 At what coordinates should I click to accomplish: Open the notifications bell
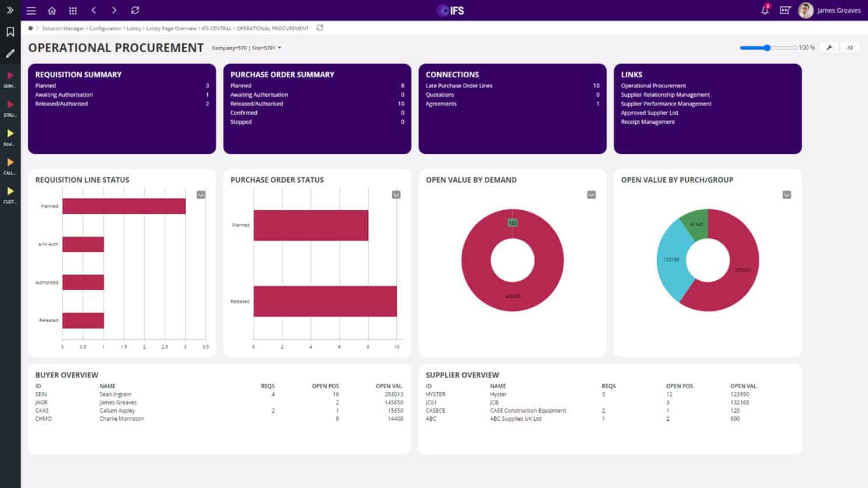pyautogui.click(x=765, y=11)
